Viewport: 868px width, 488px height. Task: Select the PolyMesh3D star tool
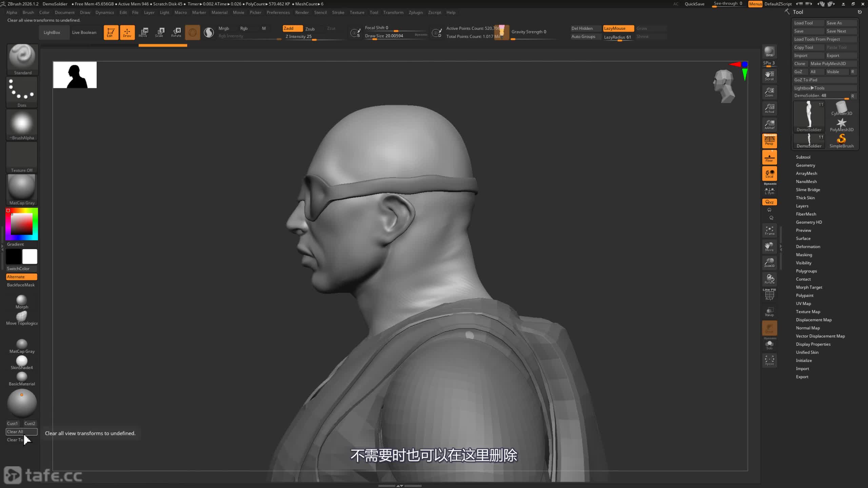pos(842,125)
